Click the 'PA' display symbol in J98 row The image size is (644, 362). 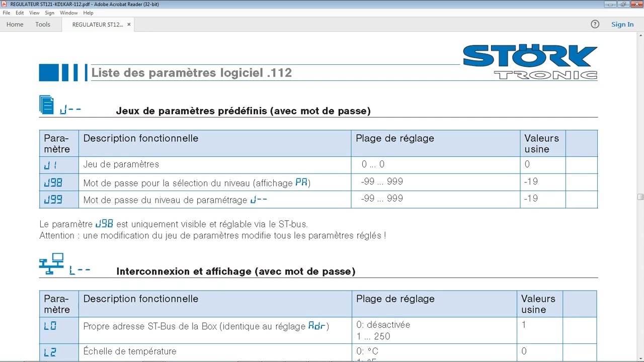pos(301,183)
